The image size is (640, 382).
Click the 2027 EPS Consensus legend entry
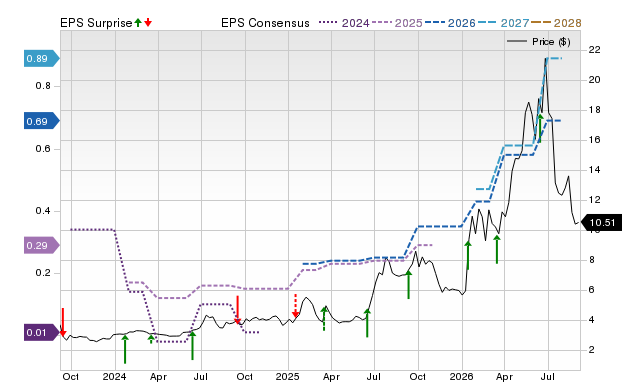point(503,23)
